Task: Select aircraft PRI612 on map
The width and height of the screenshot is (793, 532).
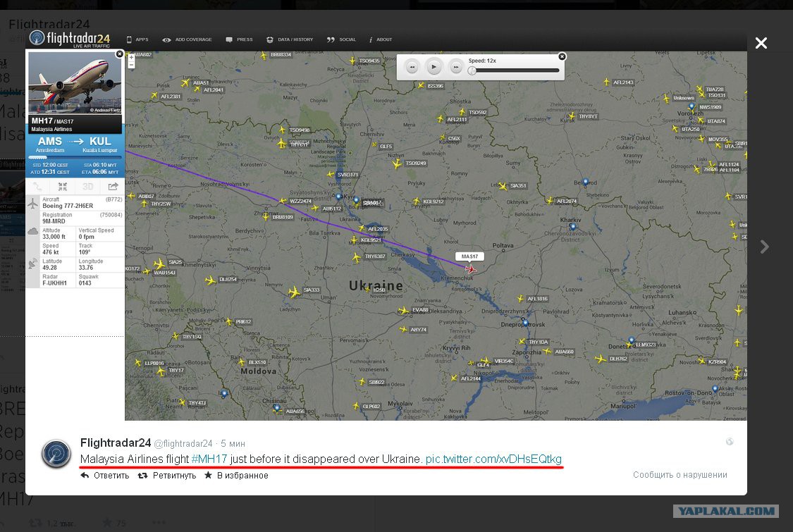Action: (230, 321)
